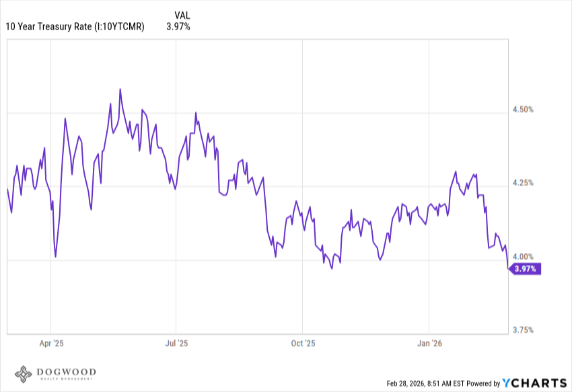Screen dimensions: 572x392
Task: Click the Powered by text
Action: point(483,383)
